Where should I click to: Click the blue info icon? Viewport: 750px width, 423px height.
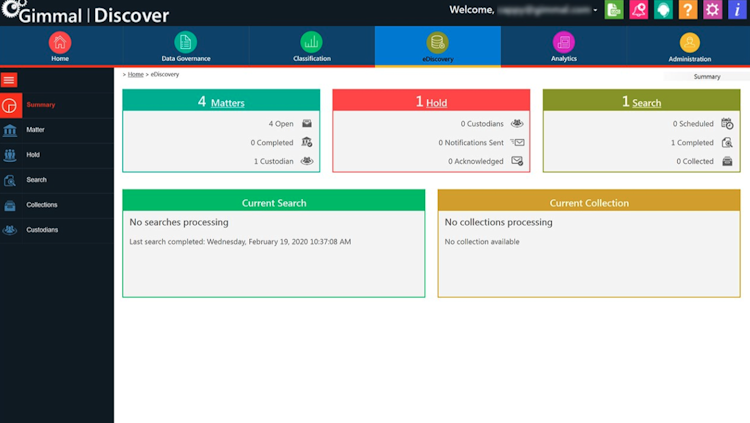tap(737, 10)
